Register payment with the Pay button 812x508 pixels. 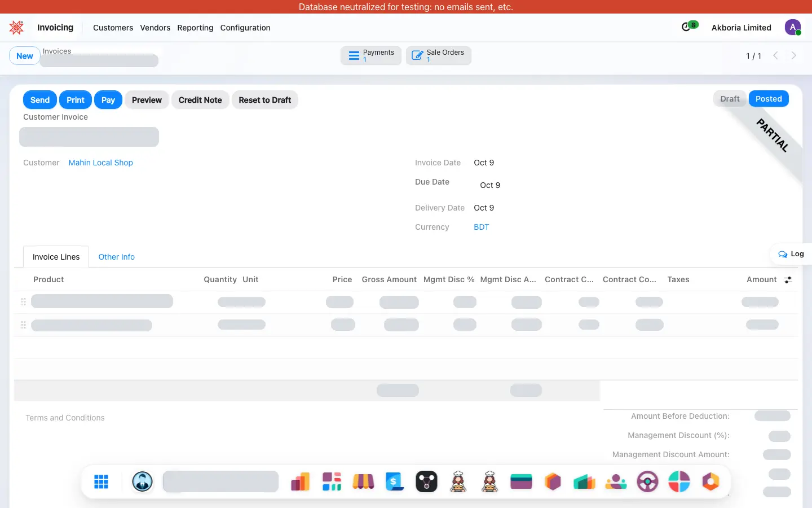(x=108, y=100)
